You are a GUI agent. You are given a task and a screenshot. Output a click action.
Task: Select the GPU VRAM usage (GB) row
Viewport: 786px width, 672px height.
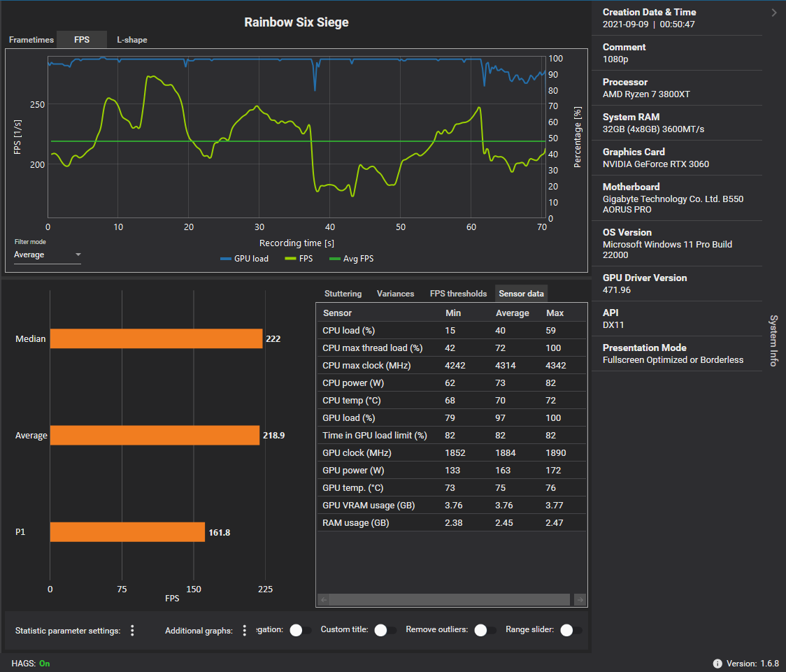[x=452, y=505]
